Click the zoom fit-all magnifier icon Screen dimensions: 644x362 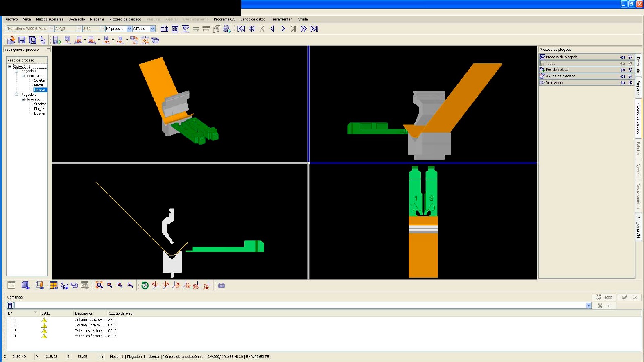(x=99, y=285)
